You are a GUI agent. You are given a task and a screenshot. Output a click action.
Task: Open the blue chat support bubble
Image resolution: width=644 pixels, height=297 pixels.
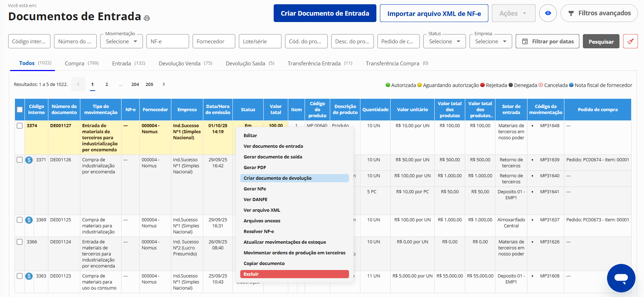click(621, 278)
